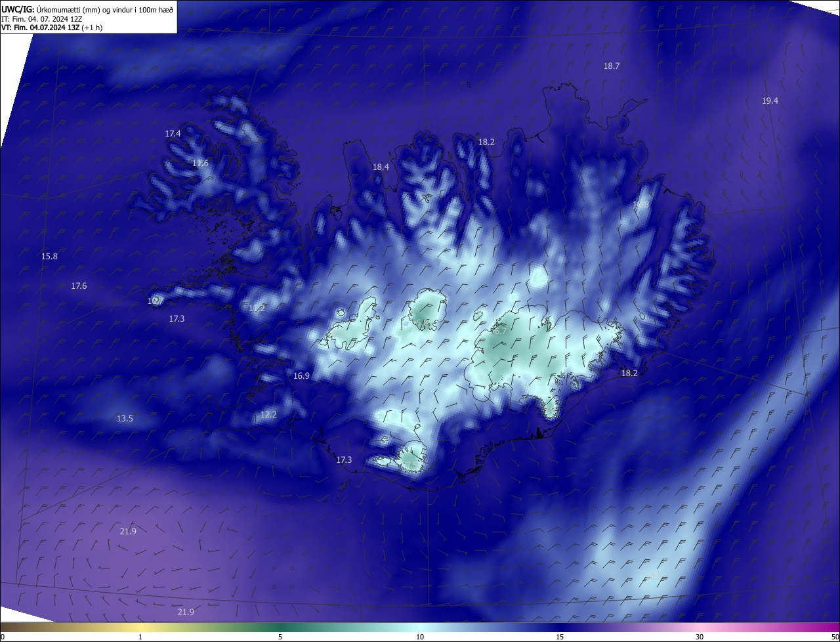Click the colorbar tick label 0
Viewport: 840px width, 642px height.
pos(3,637)
